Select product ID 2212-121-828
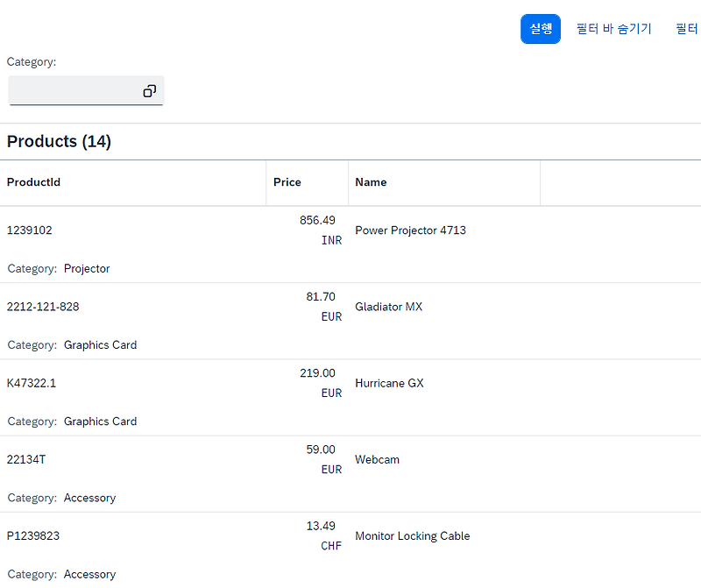 coord(43,307)
